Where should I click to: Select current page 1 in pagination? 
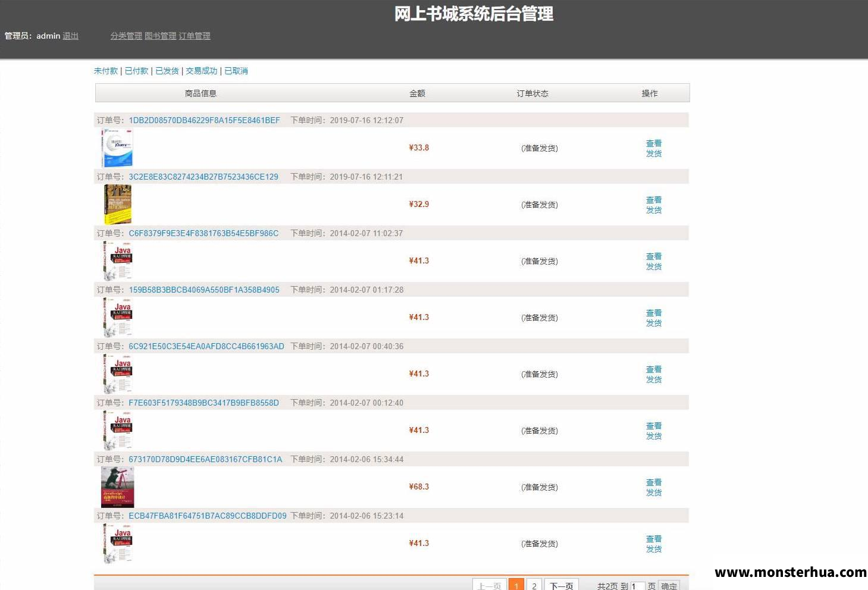coord(516,585)
